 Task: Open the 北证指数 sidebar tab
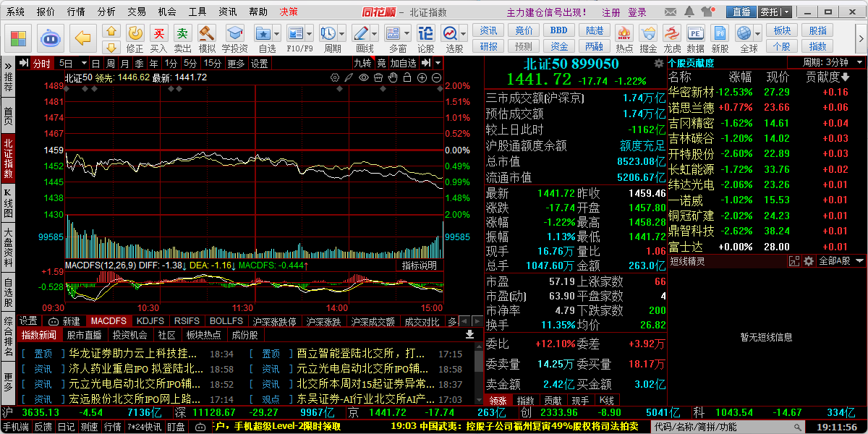click(x=8, y=158)
